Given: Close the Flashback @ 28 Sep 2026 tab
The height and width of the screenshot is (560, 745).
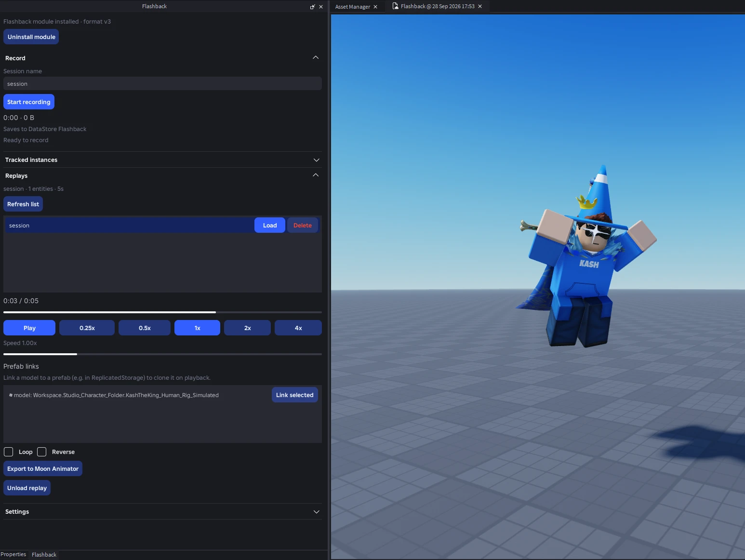Looking at the screenshot, I should (480, 6).
